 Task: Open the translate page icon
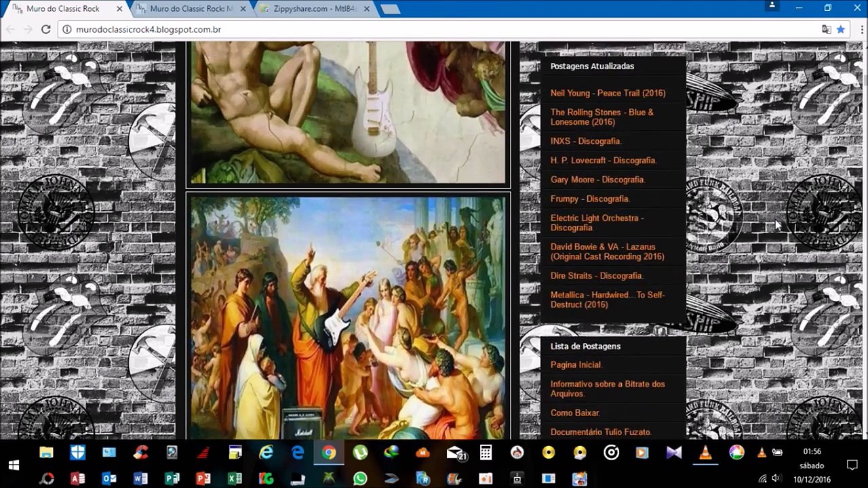[826, 29]
